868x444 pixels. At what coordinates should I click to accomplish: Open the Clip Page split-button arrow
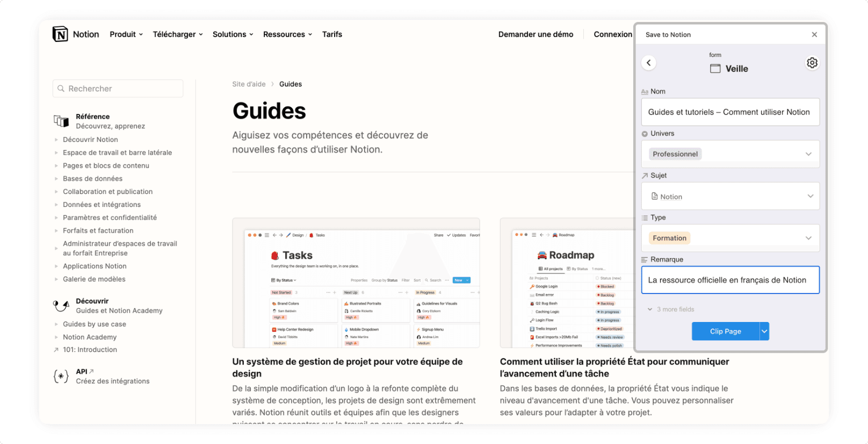pos(764,332)
